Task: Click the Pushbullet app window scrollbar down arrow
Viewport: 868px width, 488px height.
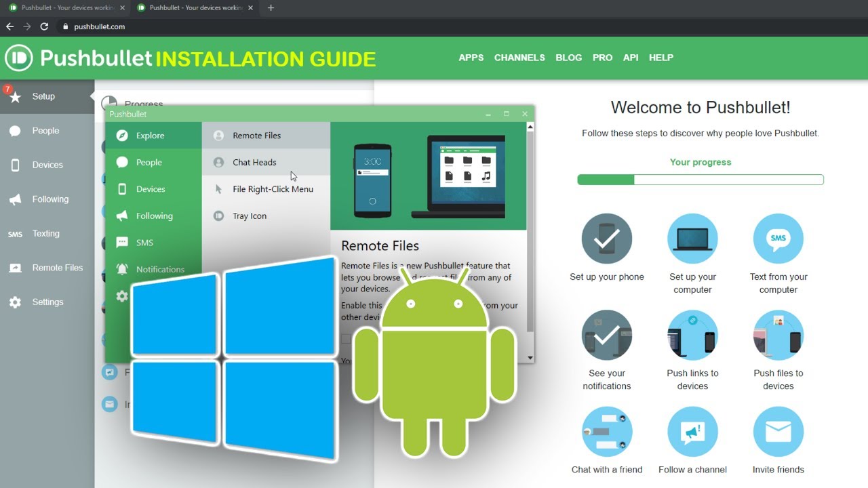Action: (530, 358)
